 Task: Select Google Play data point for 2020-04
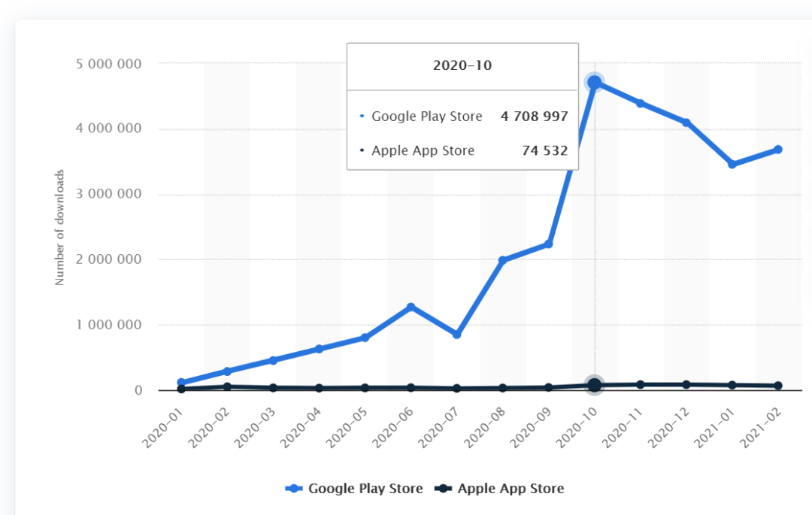pos(319,349)
